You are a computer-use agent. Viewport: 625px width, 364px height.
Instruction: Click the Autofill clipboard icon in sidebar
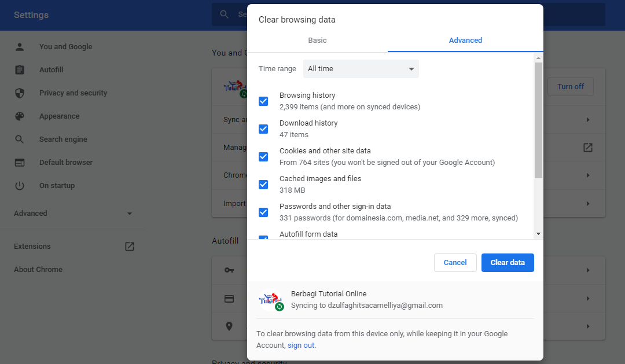[20, 70]
